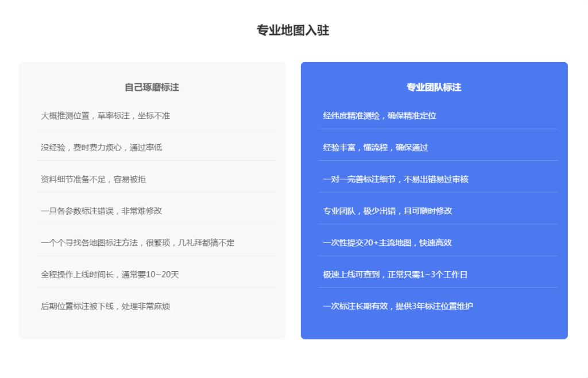Screen dimensions: 588x378
Task: Select the 专业团队标注 card title
Action: click(x=434, y=87)
